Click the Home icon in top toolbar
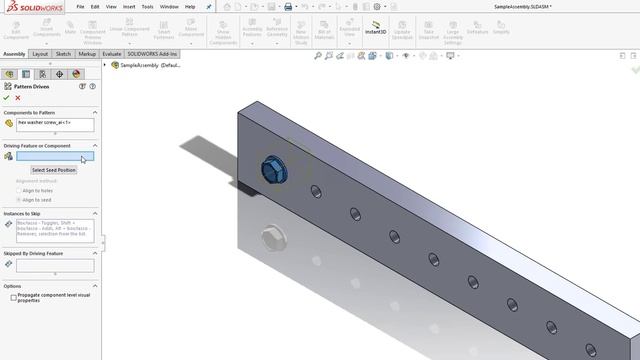The image size is (640, 360). [227, 7]
